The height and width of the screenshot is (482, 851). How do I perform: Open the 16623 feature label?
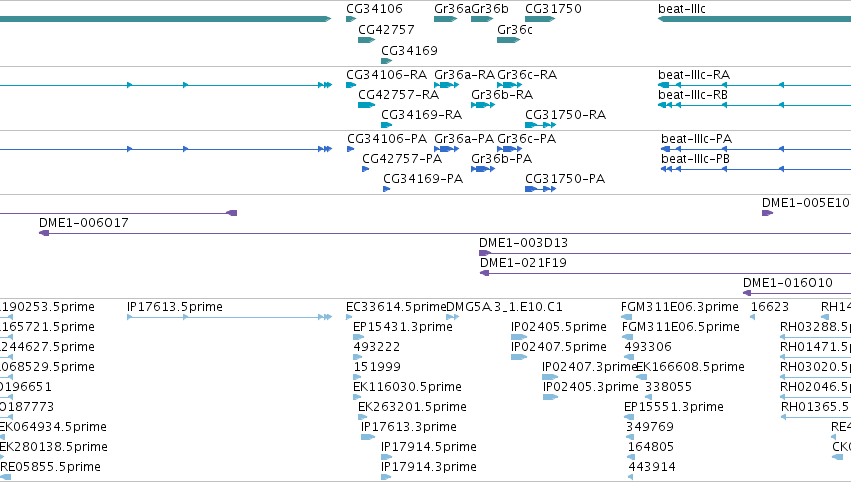(x=770, y=307)
